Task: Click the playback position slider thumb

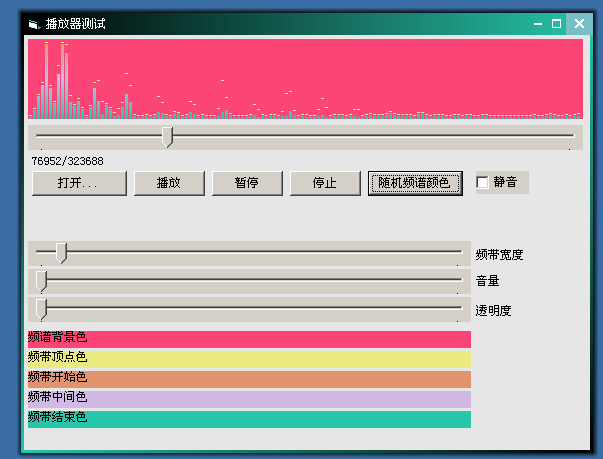Action: tap(167, 137)
